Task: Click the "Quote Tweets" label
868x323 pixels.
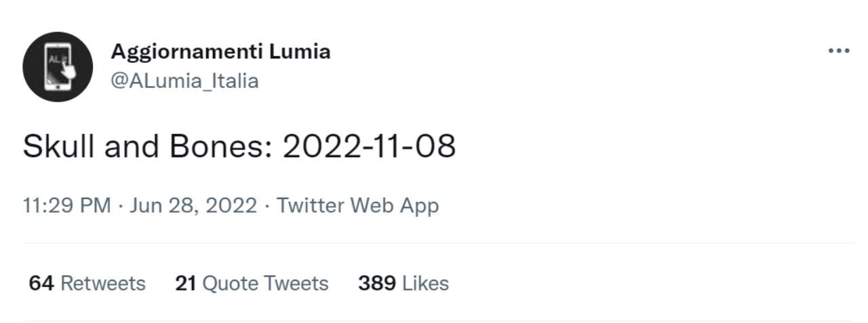Action: click(266, 283)
